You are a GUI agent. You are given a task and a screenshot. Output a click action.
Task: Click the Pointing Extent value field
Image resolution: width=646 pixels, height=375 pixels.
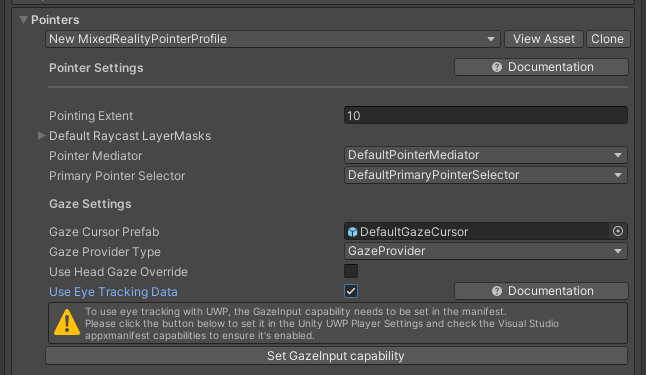pos(486,115)
